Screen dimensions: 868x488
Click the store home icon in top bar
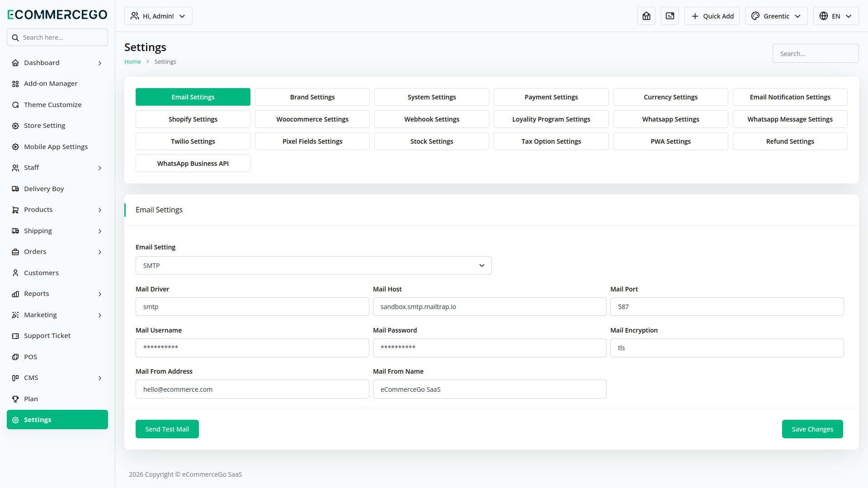pos(646,16)
